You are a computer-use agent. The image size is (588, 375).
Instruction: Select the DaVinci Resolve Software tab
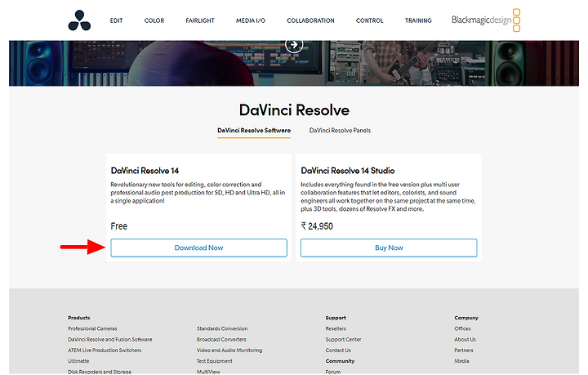click(x=254, y=131)
